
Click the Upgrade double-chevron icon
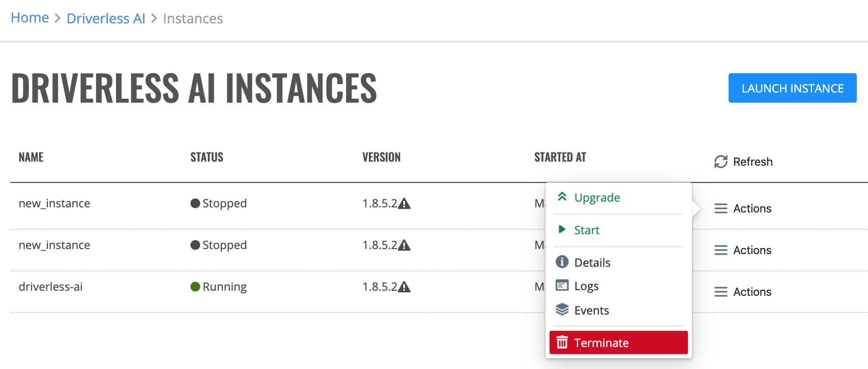point(562,197)
